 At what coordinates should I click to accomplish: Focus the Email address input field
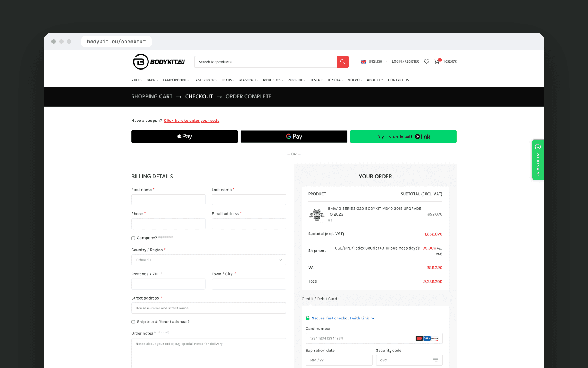coord(249,224)
